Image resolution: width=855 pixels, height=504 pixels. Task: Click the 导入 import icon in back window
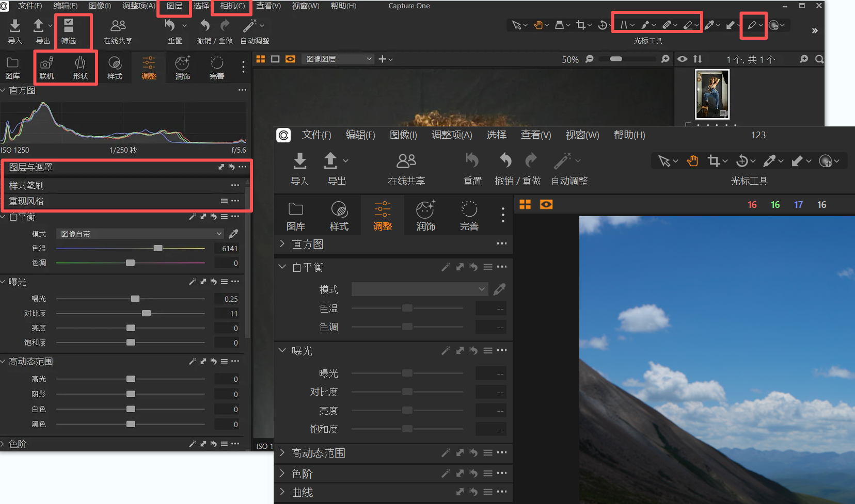[x=15, y=25]
